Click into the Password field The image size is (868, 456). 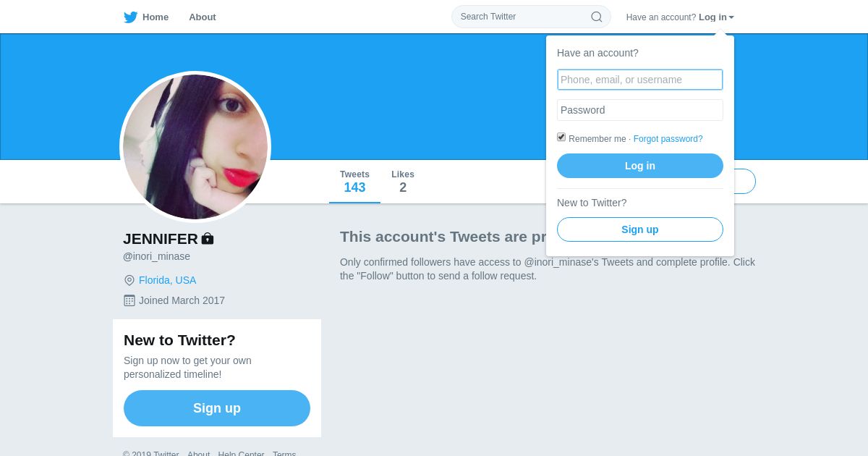639,110
